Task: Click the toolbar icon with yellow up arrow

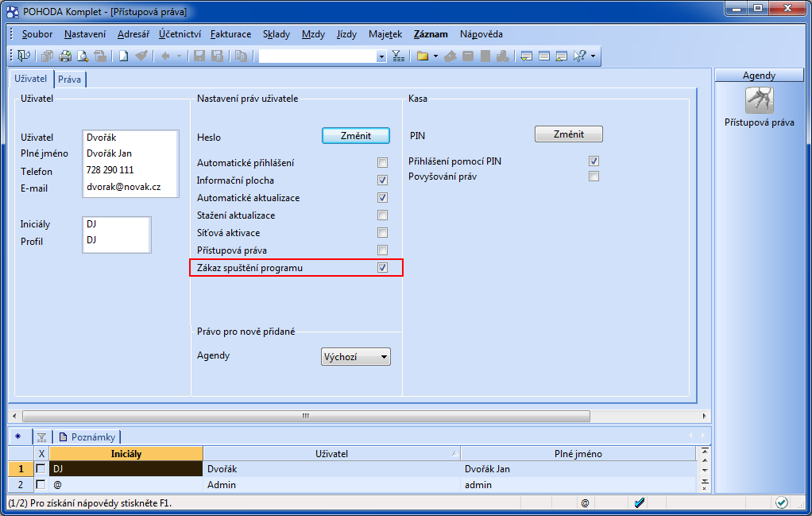Action: click(x=561, y=56)
